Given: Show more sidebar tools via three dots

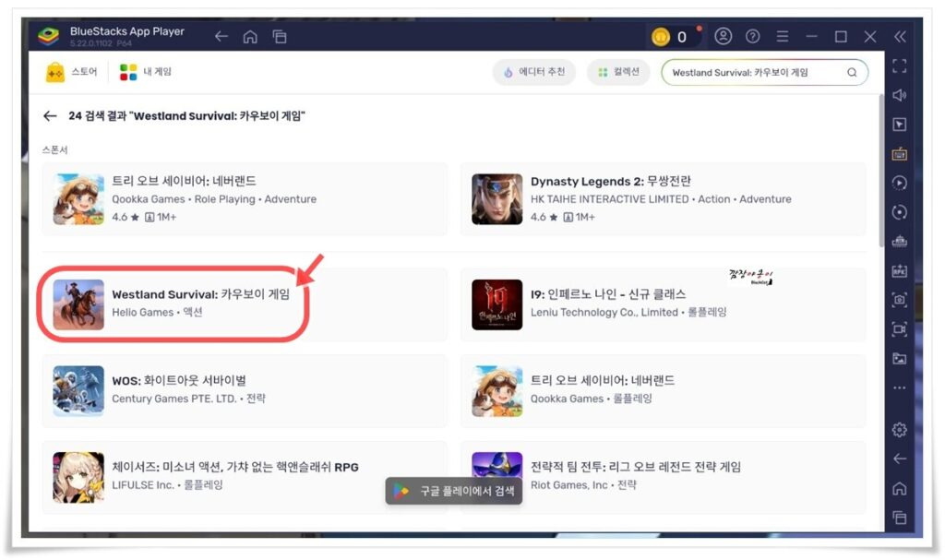Looking at the screenshot, I should tap(899, 387).
